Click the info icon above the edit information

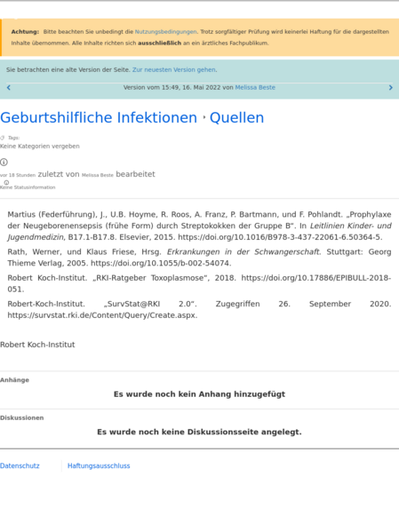(4, 163)
